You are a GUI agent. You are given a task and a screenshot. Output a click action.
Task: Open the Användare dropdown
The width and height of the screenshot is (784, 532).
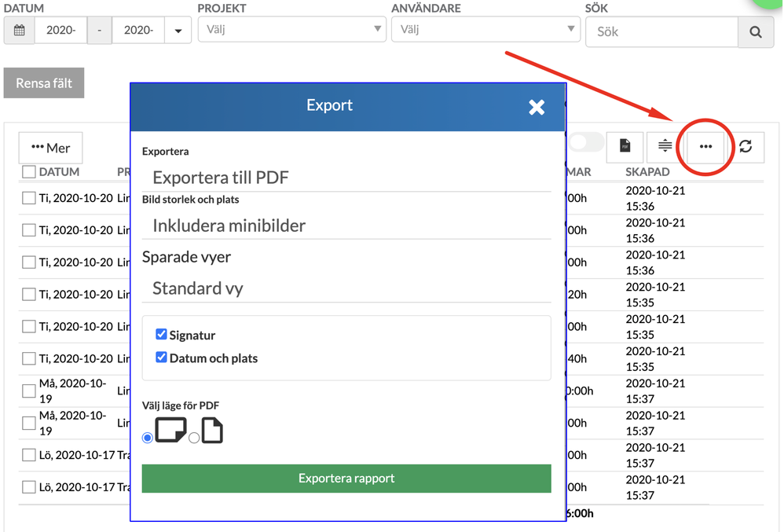tap(485, 30)
